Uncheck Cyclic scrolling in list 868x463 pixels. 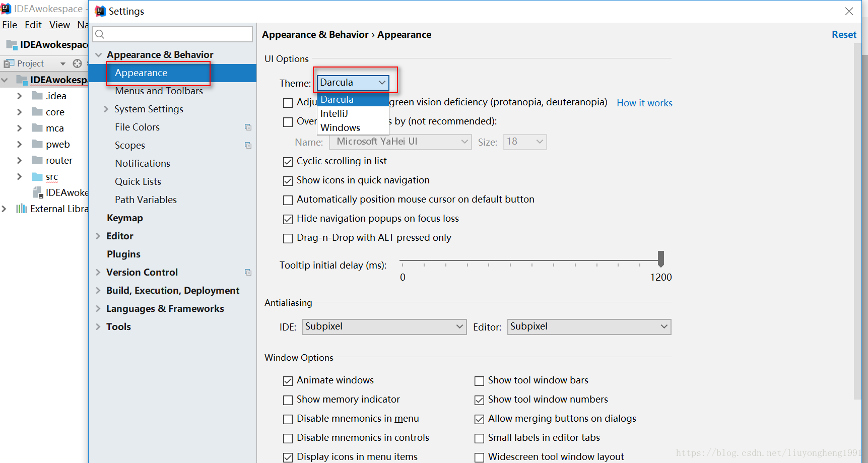pyautogui.click(x=288, y=162)
